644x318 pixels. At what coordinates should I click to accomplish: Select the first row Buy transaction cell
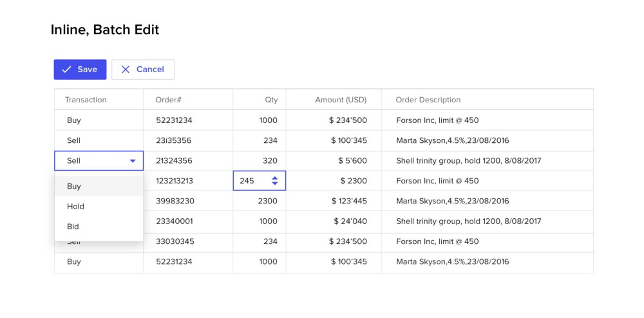(x=74, y=120)
